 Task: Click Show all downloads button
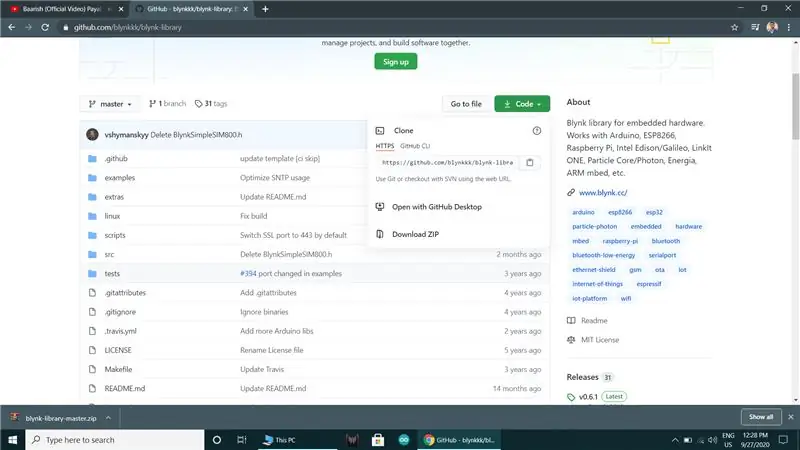coord(761,417)
